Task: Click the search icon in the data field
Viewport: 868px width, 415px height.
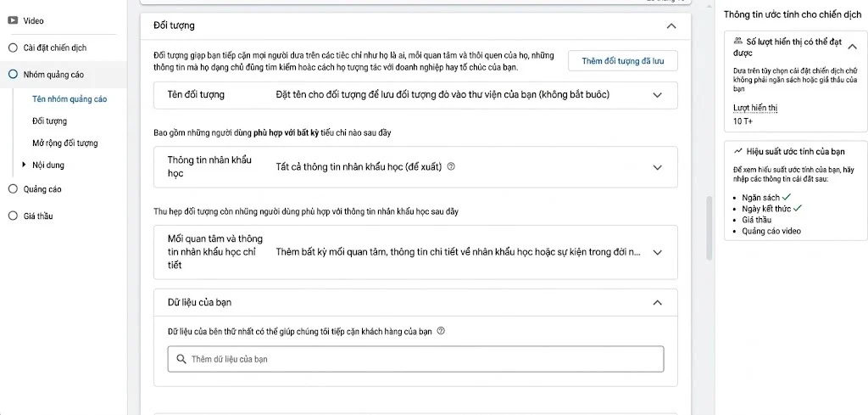Action: pos(181,359)
